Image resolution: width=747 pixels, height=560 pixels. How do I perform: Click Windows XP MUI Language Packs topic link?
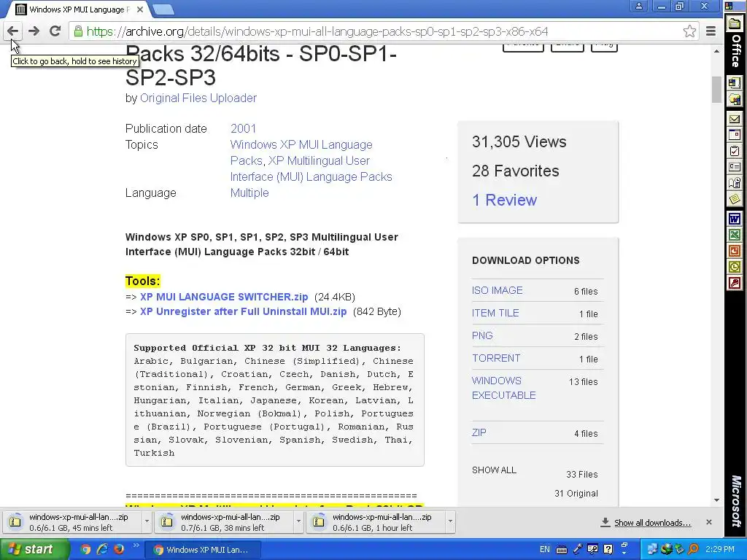[x=301, y=152]
